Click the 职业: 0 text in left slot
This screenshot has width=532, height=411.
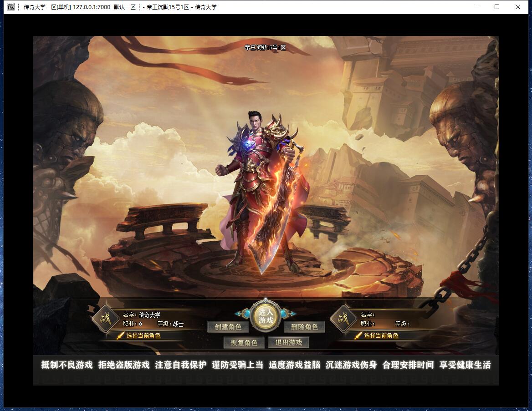pyautogui.click(x=133, y=324)
